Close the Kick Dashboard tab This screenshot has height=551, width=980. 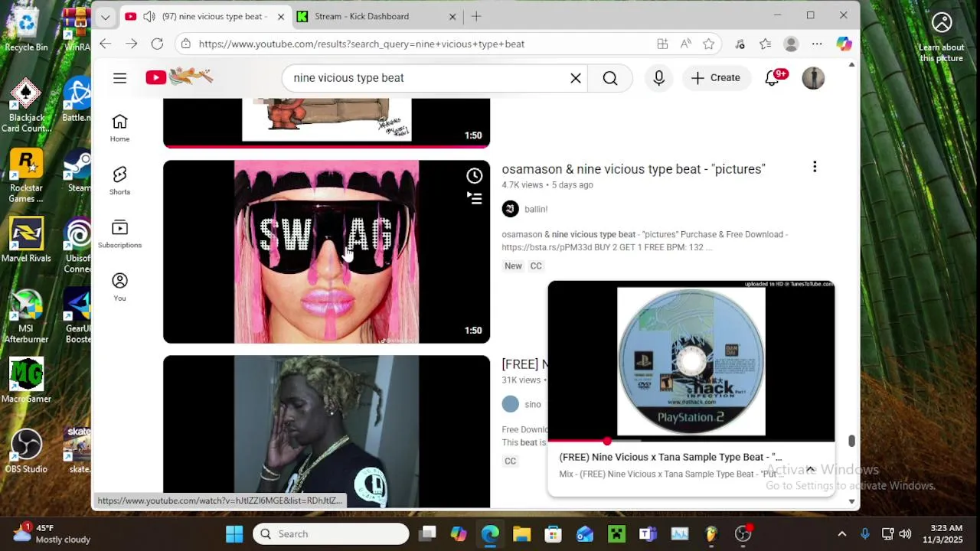pyautogui.click(x=452, y=16)
